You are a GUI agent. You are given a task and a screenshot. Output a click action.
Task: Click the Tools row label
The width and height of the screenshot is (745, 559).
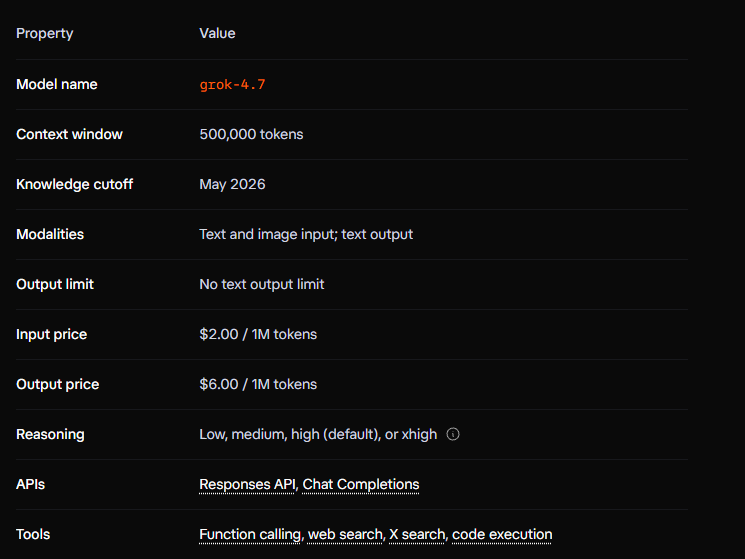click(33, 534)
